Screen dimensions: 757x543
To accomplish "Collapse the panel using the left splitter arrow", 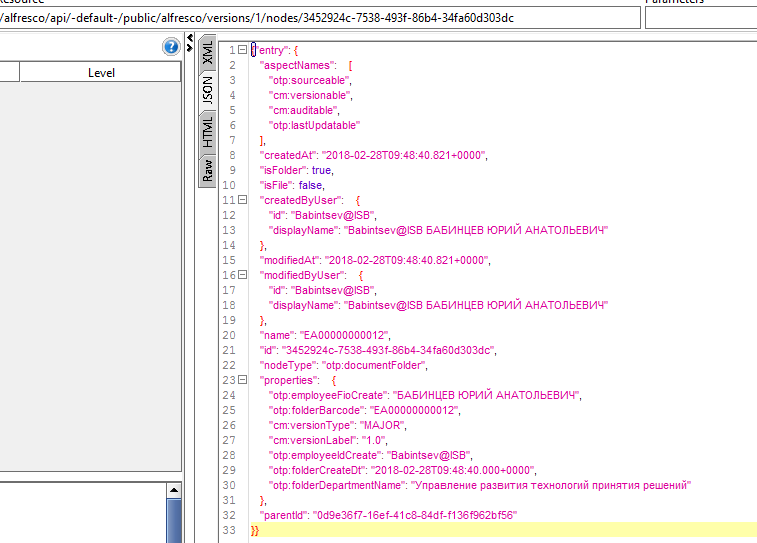I will pos(190,38).
